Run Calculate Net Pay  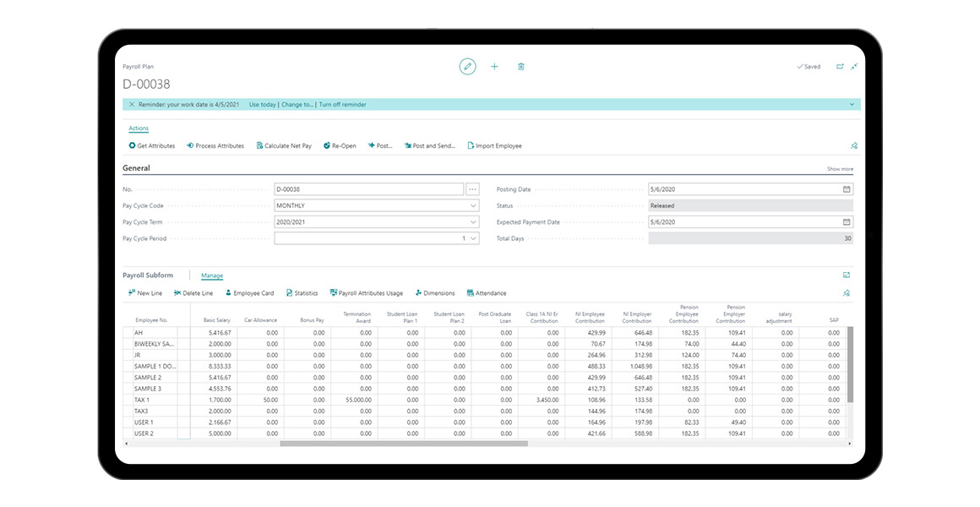(284, 146)
